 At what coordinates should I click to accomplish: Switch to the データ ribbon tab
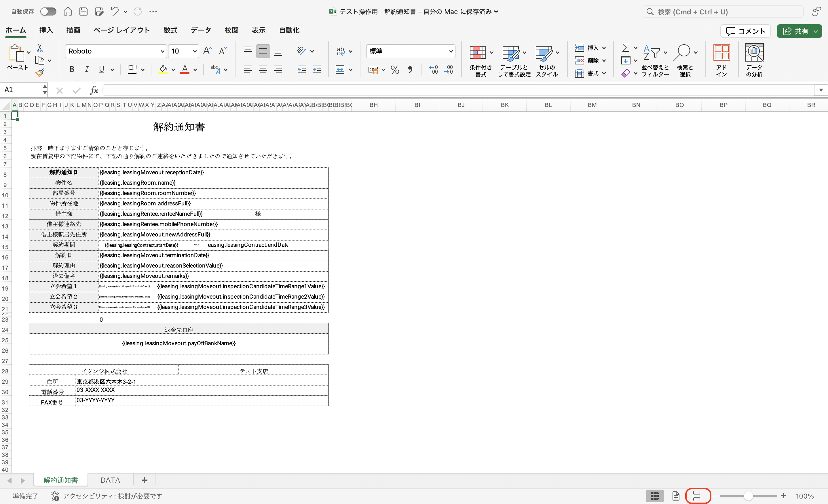201,30
